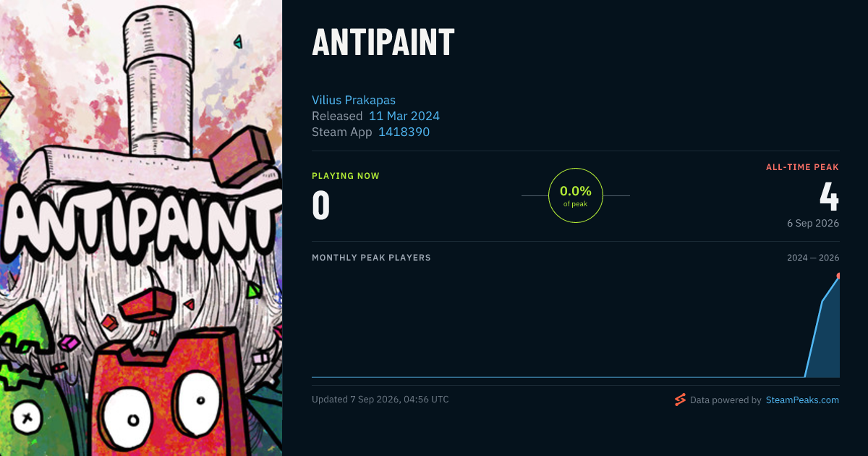This screenshot has height=456, width=868.
Task: Click the peak date 6 Sep 2026
Action: (813, 223)
